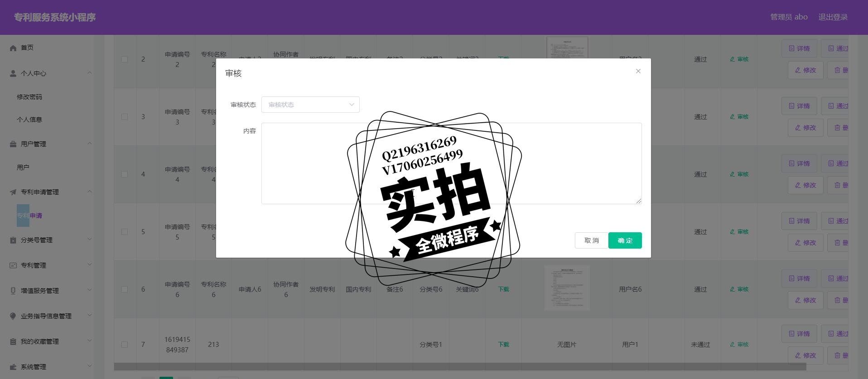Image resolution: width=868 pixels, height=379 pixels.
Task: Open 详情 for row 2
Action: coord(799,48)
